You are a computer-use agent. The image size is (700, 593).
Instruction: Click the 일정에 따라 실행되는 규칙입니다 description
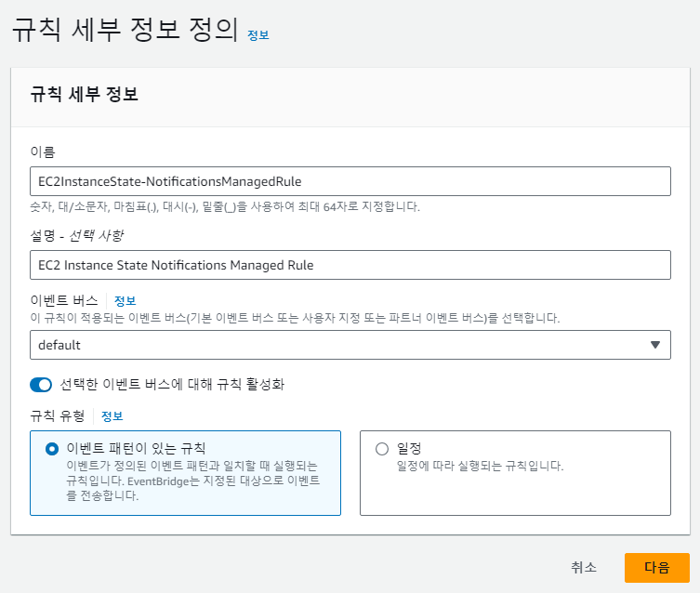tap(480, 467)
